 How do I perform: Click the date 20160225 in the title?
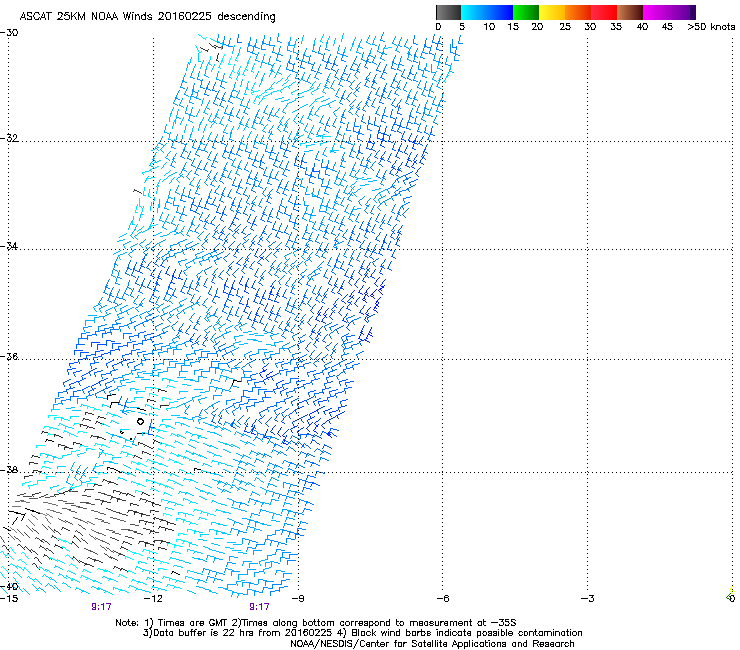(185, 17)
